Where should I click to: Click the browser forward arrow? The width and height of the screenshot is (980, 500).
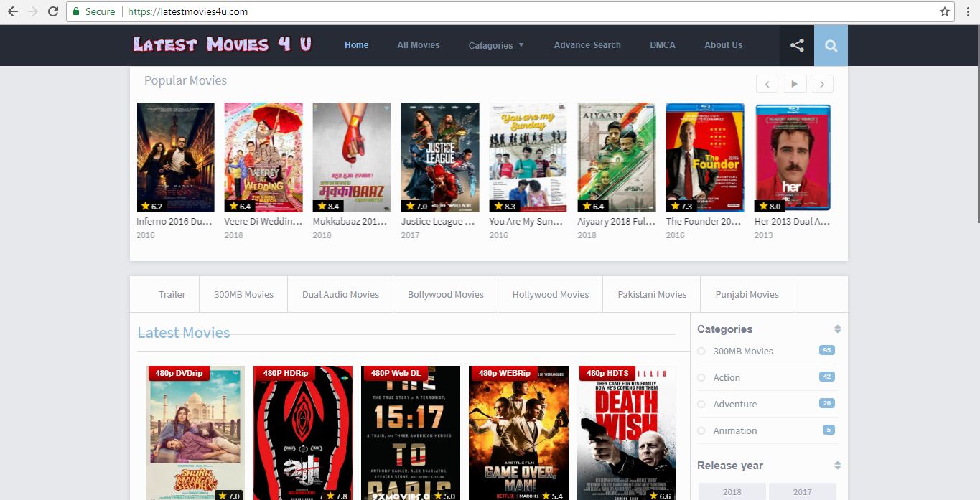[x=33, y=11]
